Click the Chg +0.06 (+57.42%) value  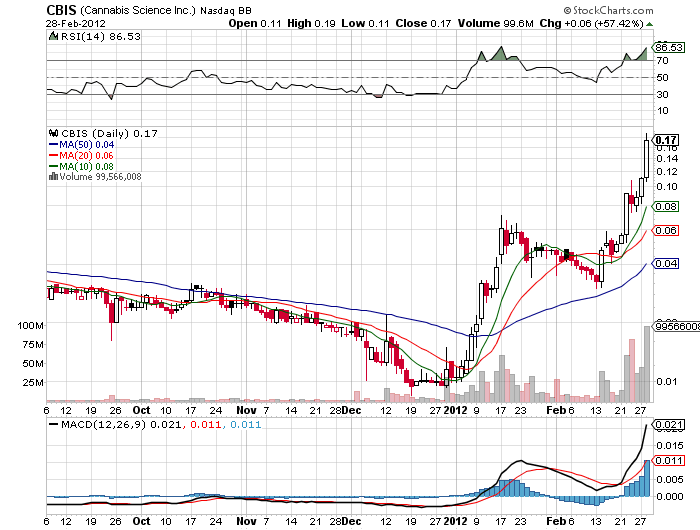[592, 23]
